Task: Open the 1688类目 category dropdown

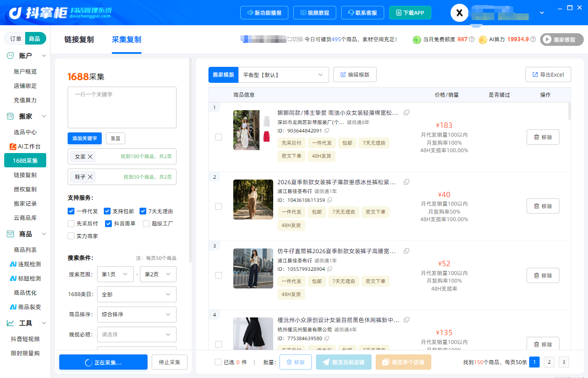Action: click(x=137, y=294)
